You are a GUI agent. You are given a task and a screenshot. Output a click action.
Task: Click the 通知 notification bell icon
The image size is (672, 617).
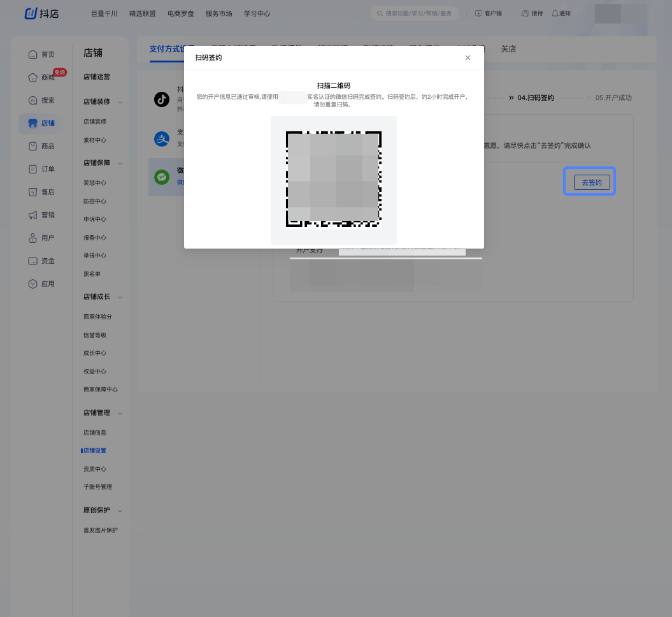(x=555, y=13)
